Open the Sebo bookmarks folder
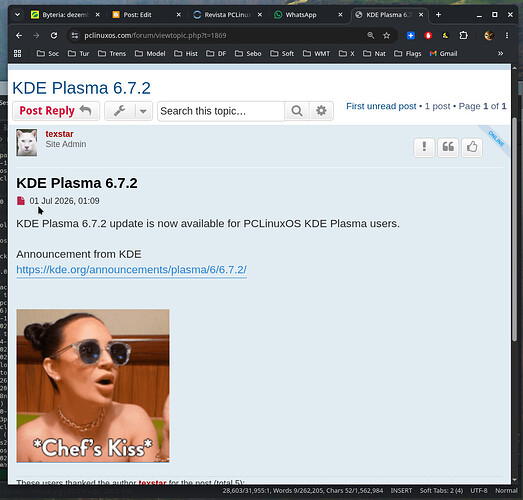The image size is (523, 500). pyautogui.click(x=248, y=53)
